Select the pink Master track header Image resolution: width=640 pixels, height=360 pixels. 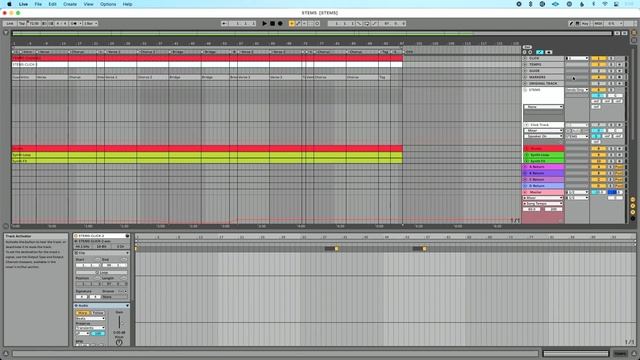[543, 192]
